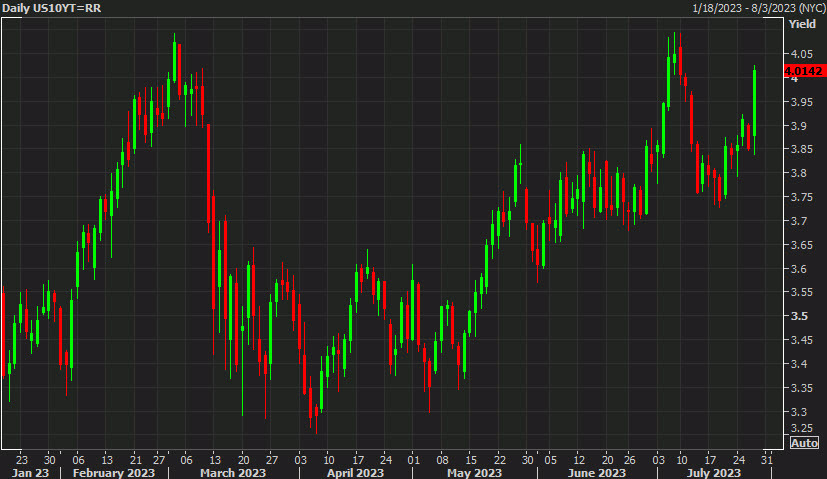The image size is (827, 479).
Task: Click the 3.35 yield axis value
Action: pyautogui.click(x=801, y=388)
